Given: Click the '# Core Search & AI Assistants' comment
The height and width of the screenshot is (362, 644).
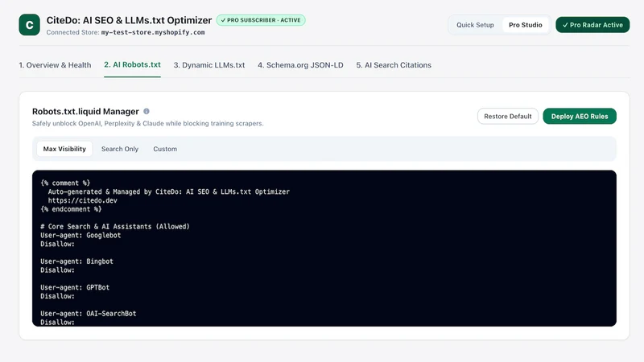Looking at the screenshot, I should [x=115, y=227].
